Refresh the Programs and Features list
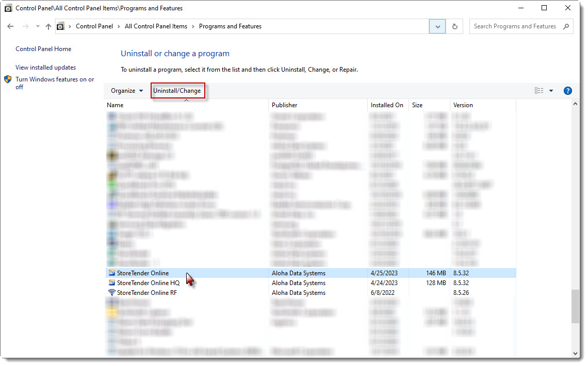This screenshot has height=366, width=588. [455, 26]
